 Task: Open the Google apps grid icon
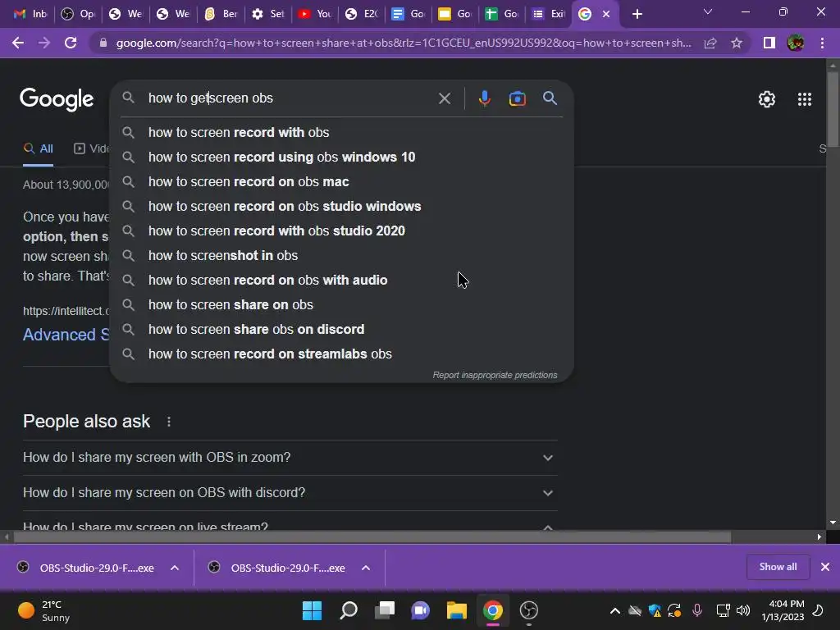804,99
